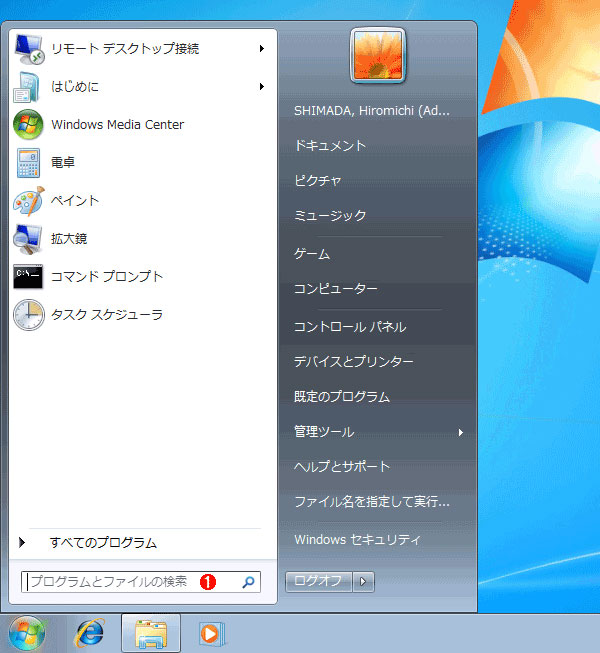Open Internet Explorer from the taskbar
This screenshot has height=653, width=600.
click(x=89, y=633)
